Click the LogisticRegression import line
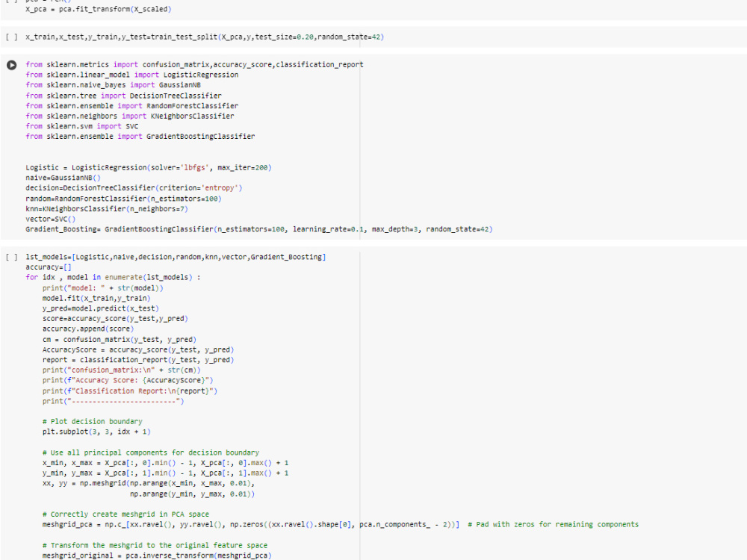Screen dimensions: 747x560 (x=132, y=75)
